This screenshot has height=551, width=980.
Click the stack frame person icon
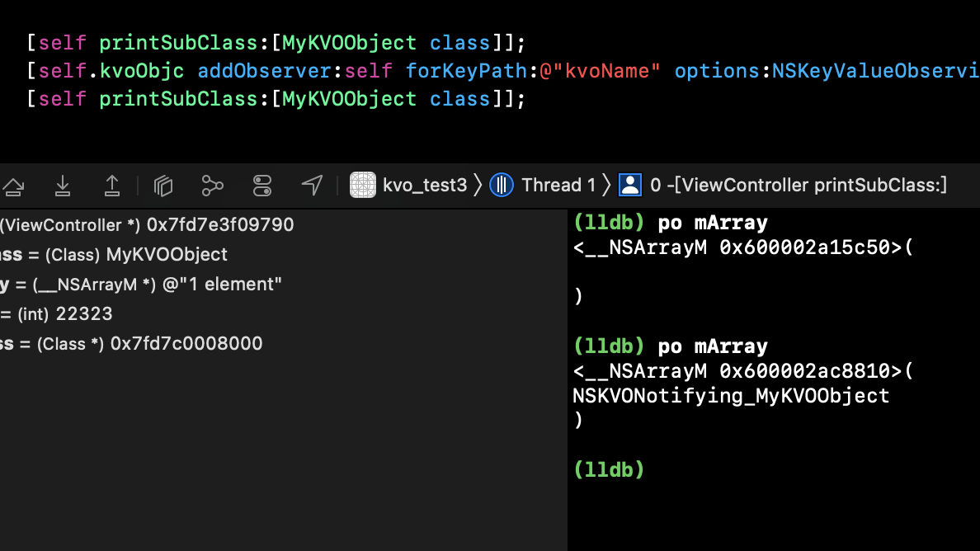click(630, 185)
